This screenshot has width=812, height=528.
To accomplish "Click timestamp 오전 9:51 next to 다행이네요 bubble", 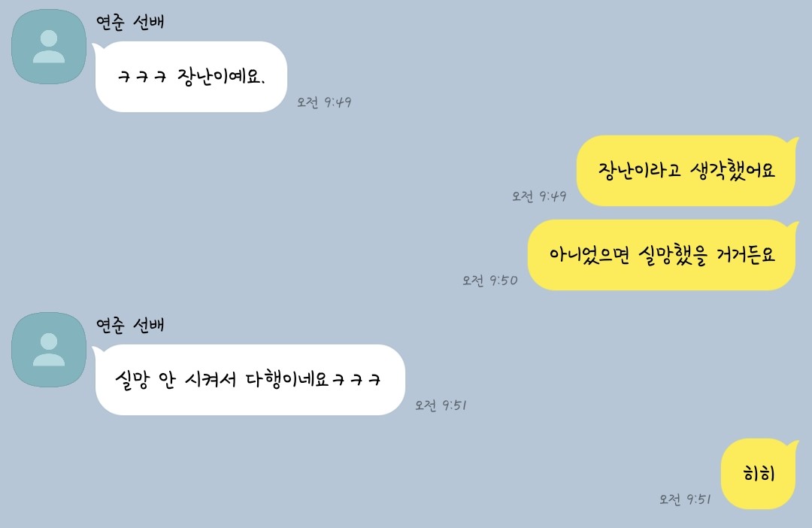I will [x=441, y=405].
